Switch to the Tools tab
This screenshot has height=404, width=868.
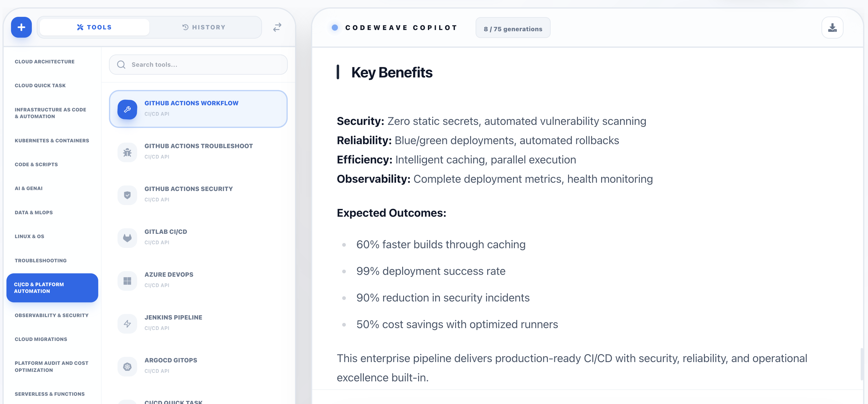click(94, 27)
